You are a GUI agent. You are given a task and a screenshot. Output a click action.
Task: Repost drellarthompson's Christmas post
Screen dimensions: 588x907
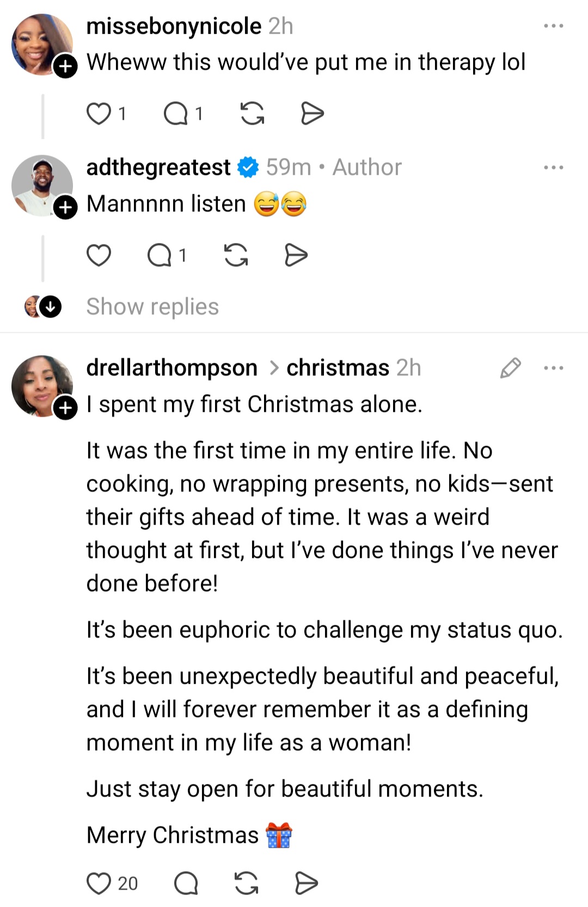tap(246, 884)
